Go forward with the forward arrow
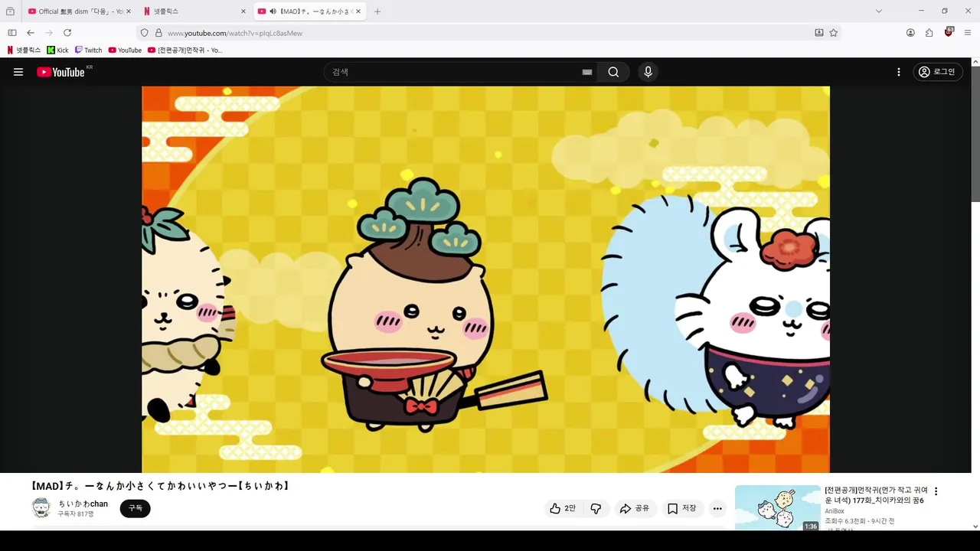The image size is (980, 551). pyautogui.click(x=49, y=33)
